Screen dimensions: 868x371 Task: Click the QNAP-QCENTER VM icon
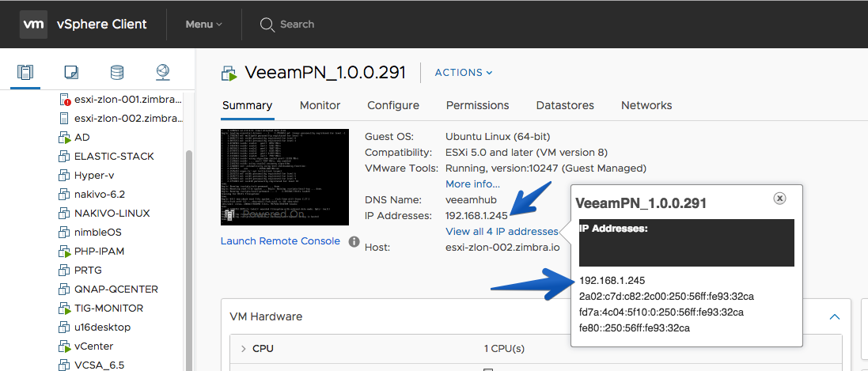point(63,289)
